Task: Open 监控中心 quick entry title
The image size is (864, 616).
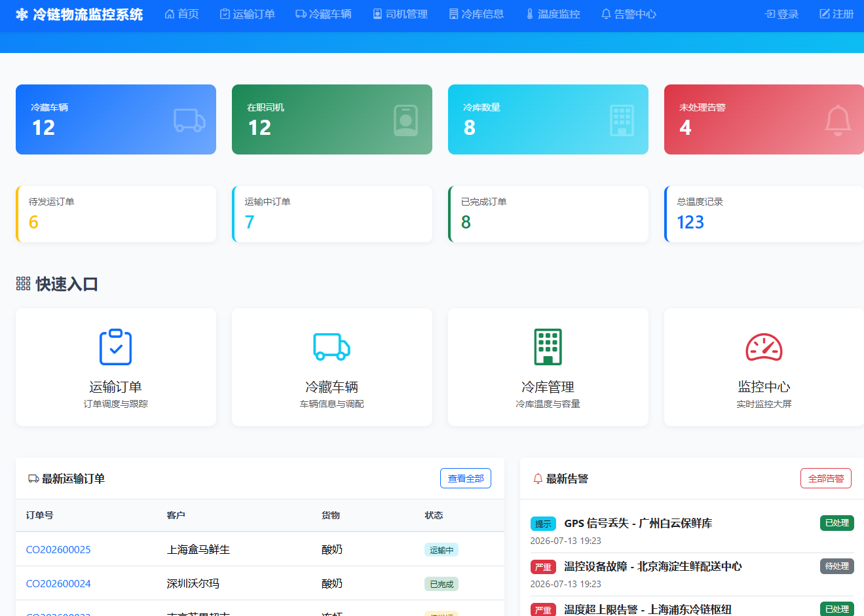Action: point(764,387)
